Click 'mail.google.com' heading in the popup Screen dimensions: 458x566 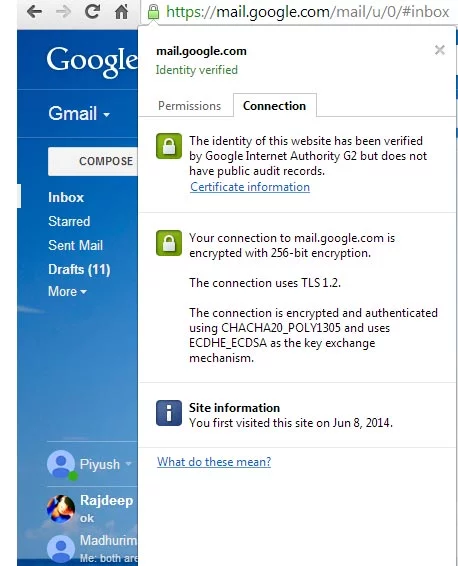(x=201, y=51)
